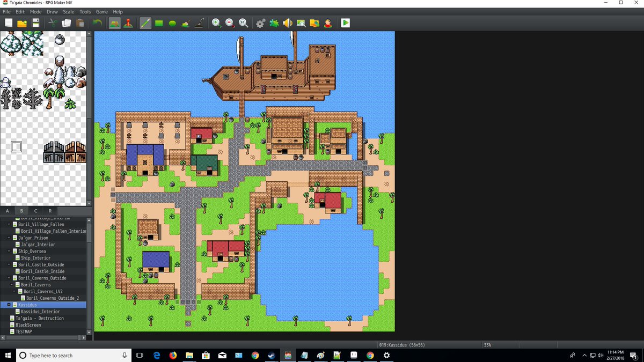Collapse the Kassidus map node

tap(9, 305)
